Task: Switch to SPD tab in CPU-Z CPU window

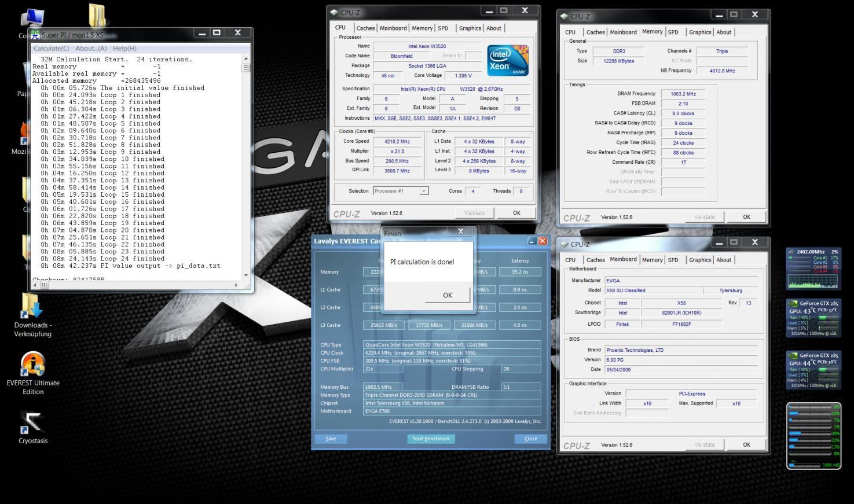Action: (x=443, y=28)
